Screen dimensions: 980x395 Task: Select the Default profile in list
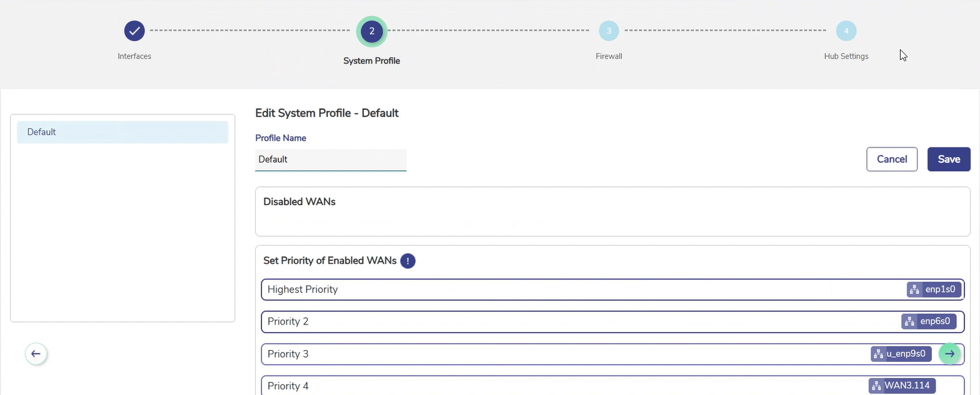(123, 132)
